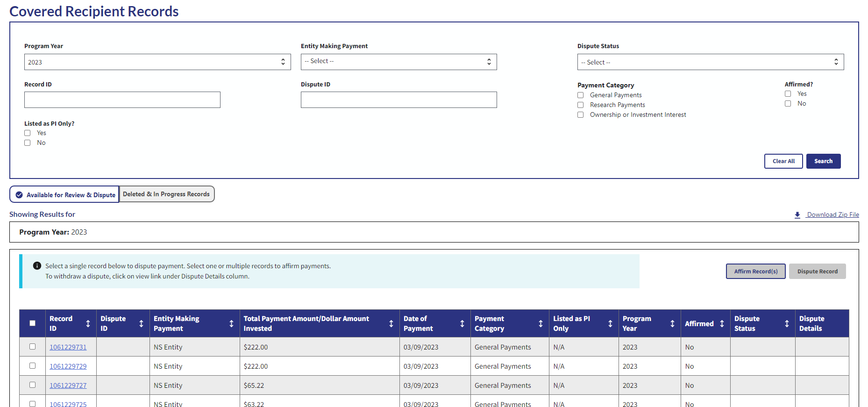Image resolution: width=868 pixels, height=407 pixels.
Task: Click the Search button
Action: pyautogui.click(x=823, y=161)
